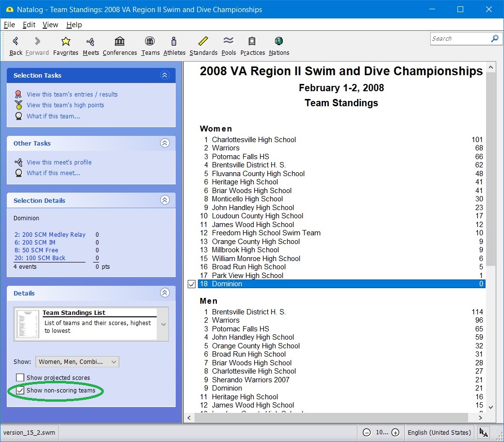Viewport: 504px width, 442px height.
Task: Click the zoom in plus button
Action: point(395,432)
